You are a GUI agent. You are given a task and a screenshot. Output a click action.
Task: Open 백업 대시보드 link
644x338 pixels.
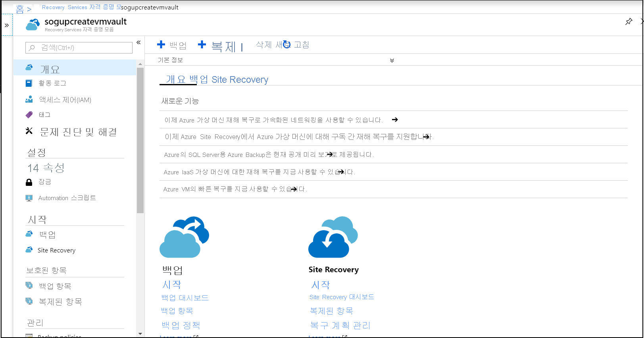coord(185,298)
